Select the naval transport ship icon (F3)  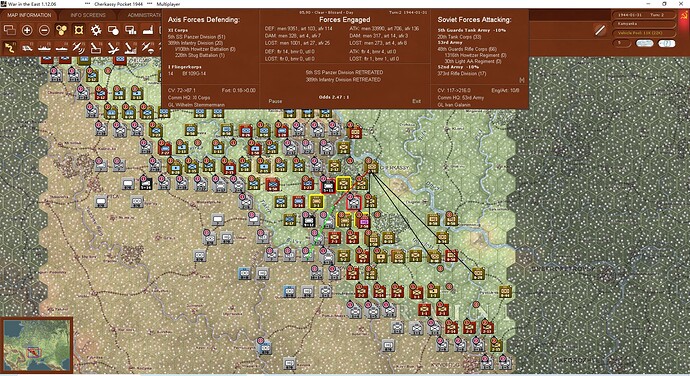44,48
